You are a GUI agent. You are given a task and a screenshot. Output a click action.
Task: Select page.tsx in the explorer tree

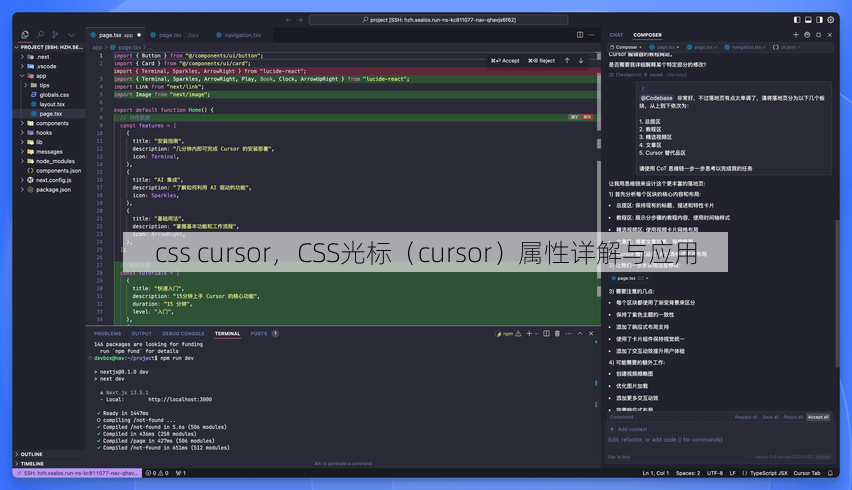[x=50, y=114]
